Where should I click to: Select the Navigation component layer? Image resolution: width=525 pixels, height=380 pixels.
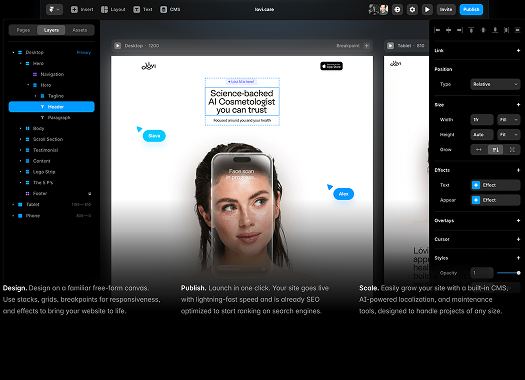pos(52,74)
